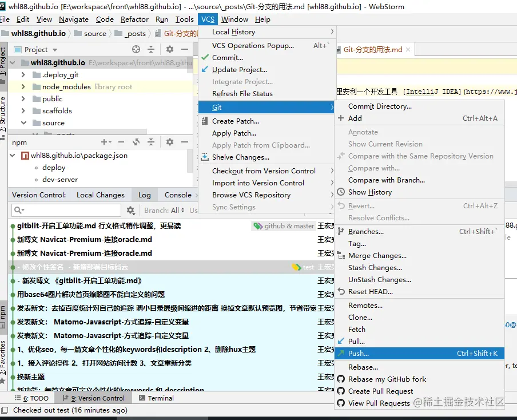Collapse whl88.github.io\package.json npm node
The height and width of the screenshot is (420, 517).
[x=13, y=156]
